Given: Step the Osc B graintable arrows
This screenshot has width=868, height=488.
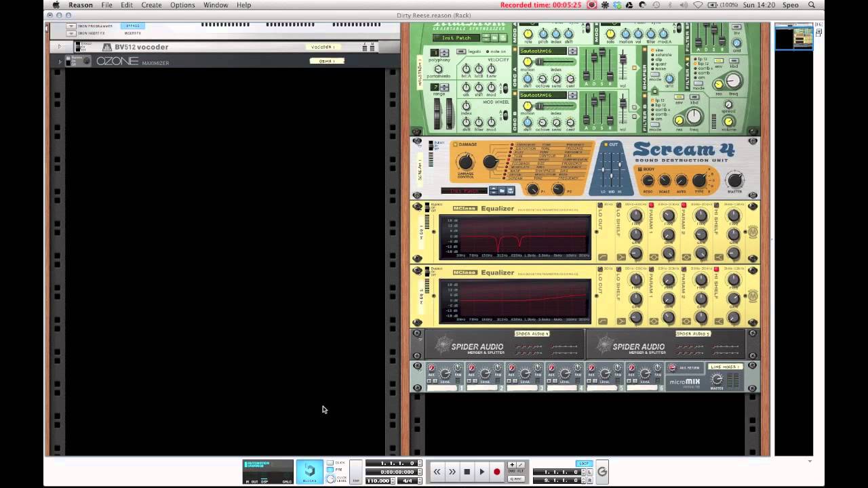Looking at the screenshot, I should (x=573, y=96).
